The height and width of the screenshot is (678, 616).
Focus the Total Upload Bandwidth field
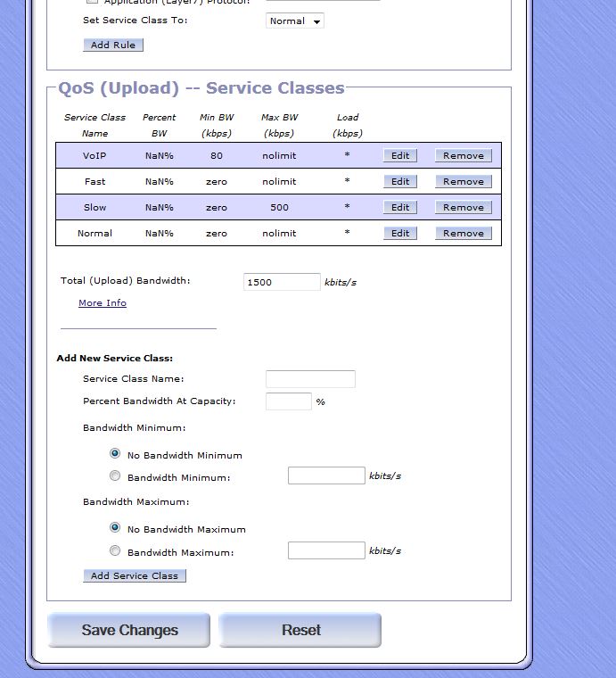pyautogui.click(x=281, y=282)
